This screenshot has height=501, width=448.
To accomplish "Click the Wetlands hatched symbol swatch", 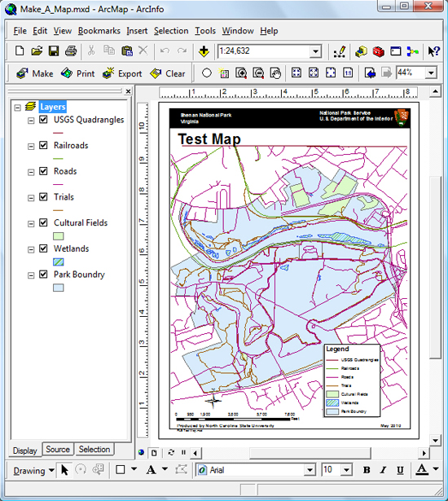I will click(58, 262).
